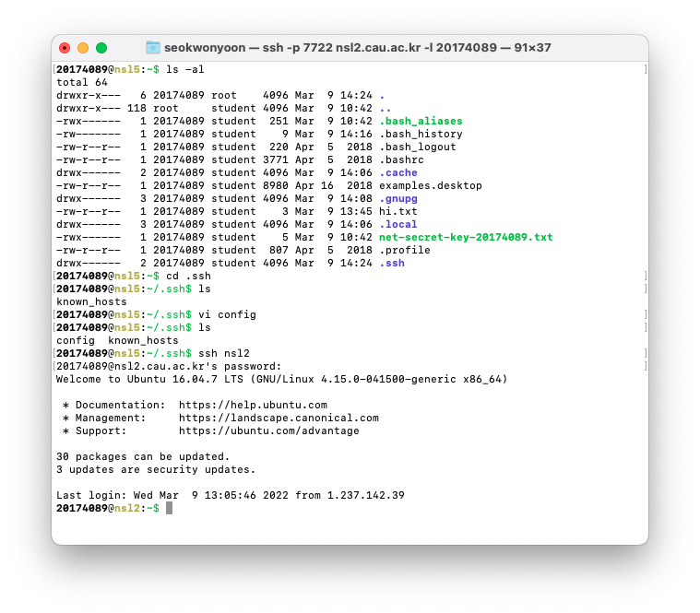Click the 'Last login' line with IP 1.237.142.39
The image size is (700, 613).
(x=231, y=495)
